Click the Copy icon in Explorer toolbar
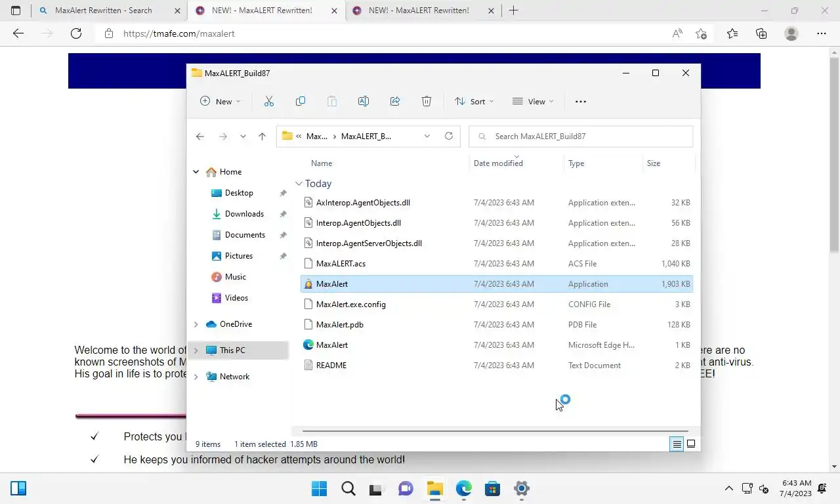The image size is (840, 504). pyautogui.click(x=301, y=101)
